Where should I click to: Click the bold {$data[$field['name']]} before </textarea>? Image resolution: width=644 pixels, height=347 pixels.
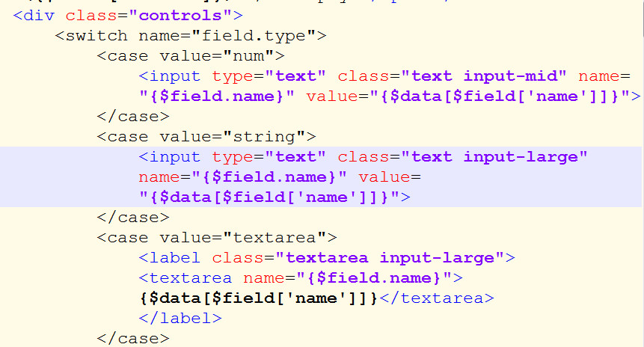(258, 298)
